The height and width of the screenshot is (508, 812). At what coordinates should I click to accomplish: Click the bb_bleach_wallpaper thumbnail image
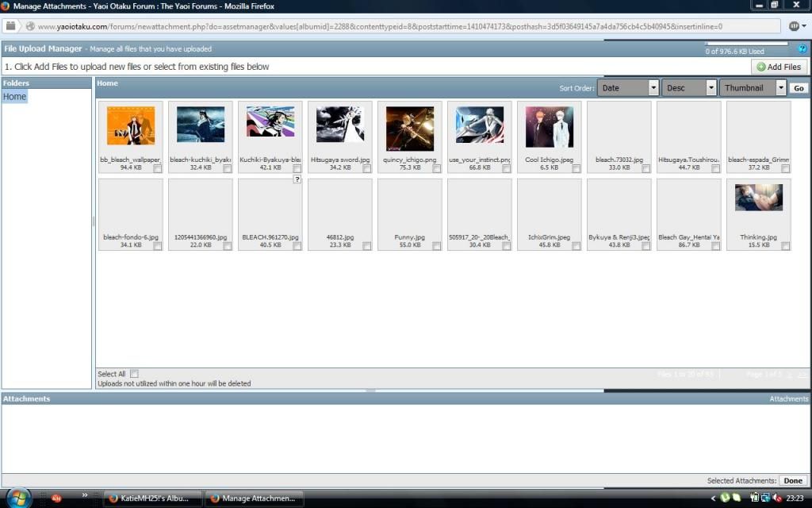(131, 125)
